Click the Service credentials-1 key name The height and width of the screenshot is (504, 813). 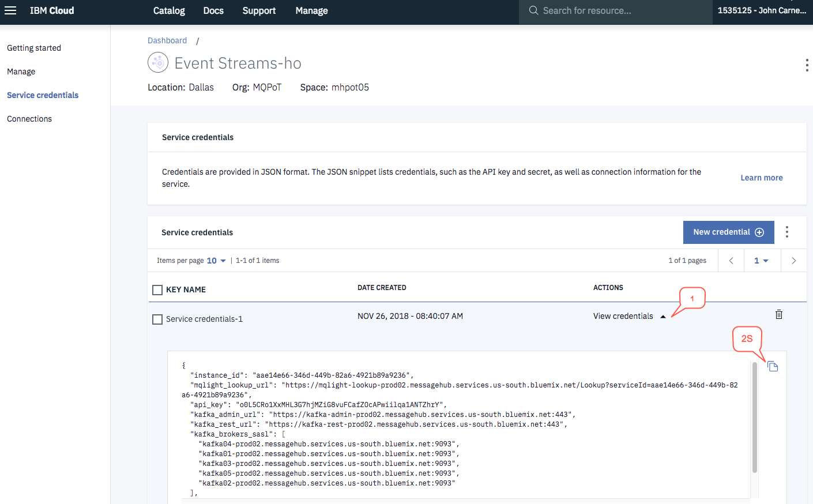point(204,319)
